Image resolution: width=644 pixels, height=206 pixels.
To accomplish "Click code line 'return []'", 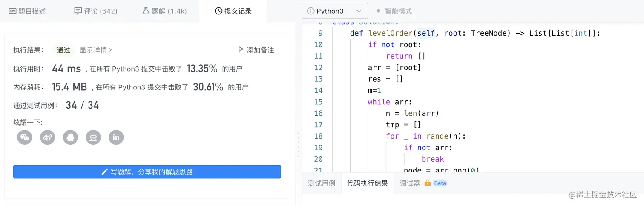I will pos(406,56).
